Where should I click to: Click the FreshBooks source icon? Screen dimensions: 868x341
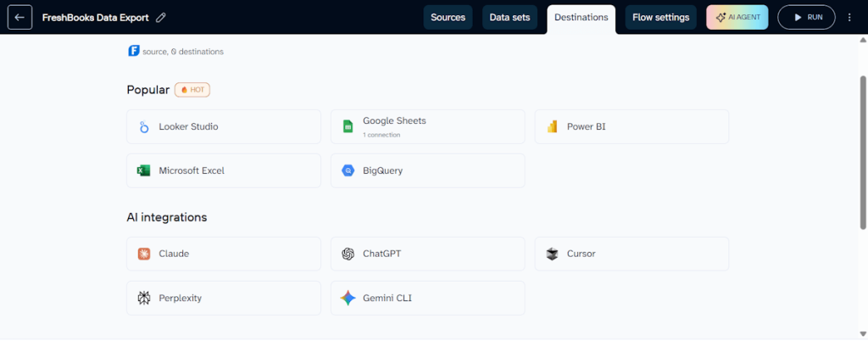133,52
